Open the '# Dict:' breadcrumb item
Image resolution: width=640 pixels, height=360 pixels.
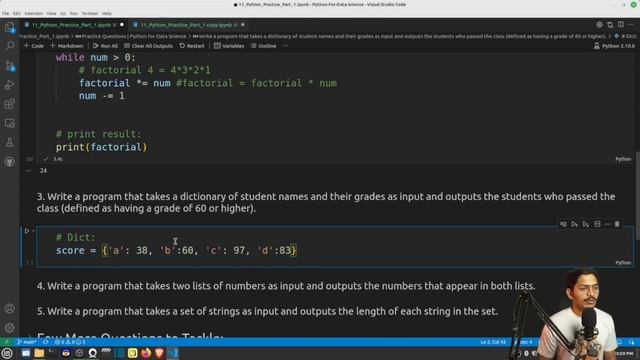(625, 36)
